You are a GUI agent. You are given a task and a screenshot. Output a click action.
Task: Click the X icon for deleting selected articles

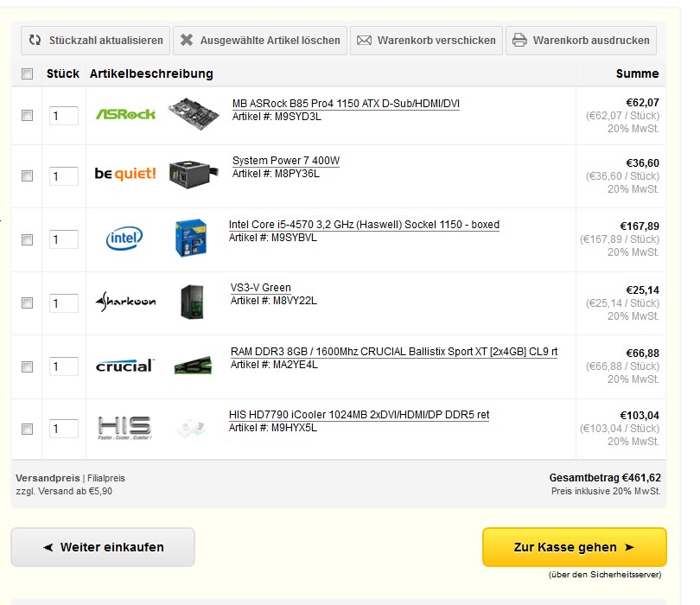coord(187,40)
